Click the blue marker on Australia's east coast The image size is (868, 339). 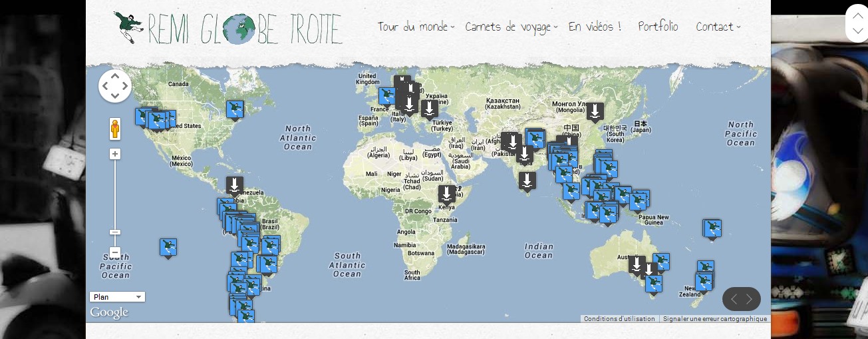tap(661, 262)
